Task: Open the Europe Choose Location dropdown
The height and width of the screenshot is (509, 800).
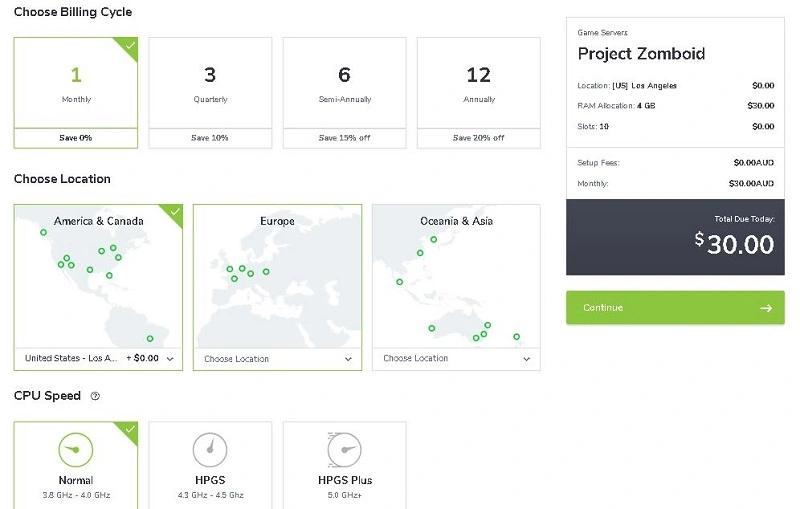Action: [x=277, y=359]
